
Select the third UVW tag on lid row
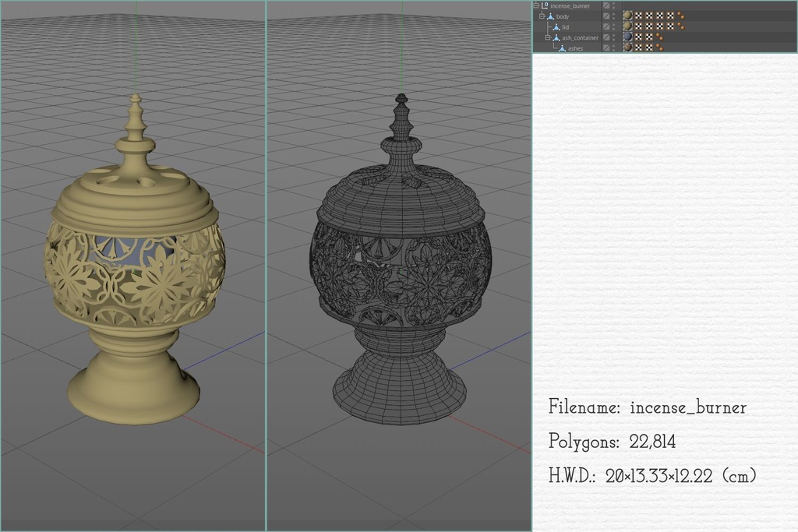coord(659,27)
